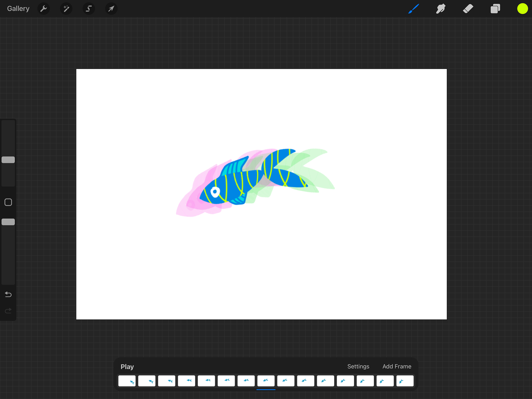Select the first frame thumbnail in timeline
Image resolution: width=532 pixels, height=399 pixels.
click(x=127, y=381)
